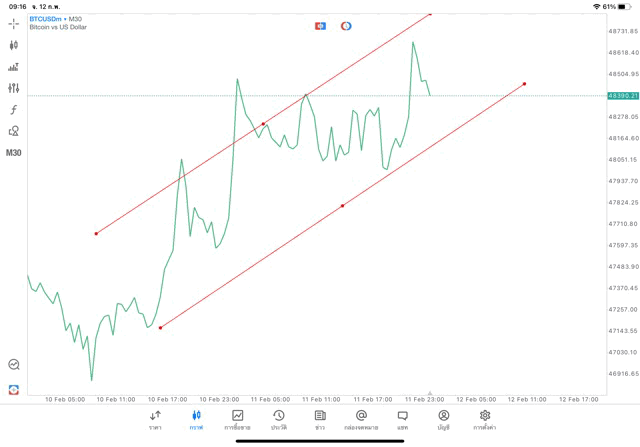Open the drawing objects shapes icon
Screen dimensions: 640x447
pyautogui.click(x=13, y=131)
